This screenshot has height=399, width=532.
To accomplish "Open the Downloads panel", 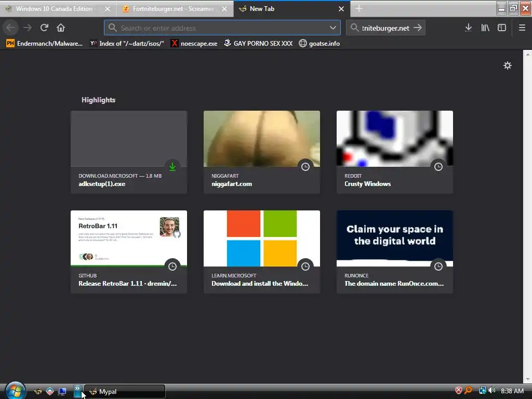I will coord(468,28).
